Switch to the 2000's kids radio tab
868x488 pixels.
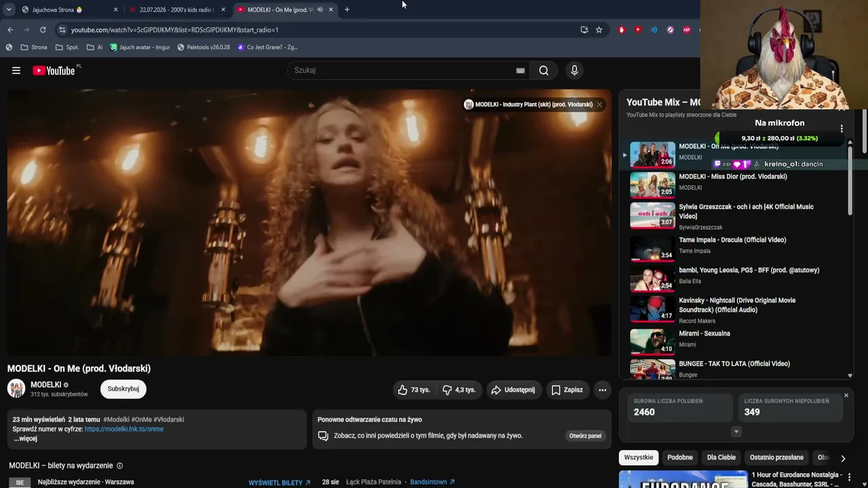176,9
